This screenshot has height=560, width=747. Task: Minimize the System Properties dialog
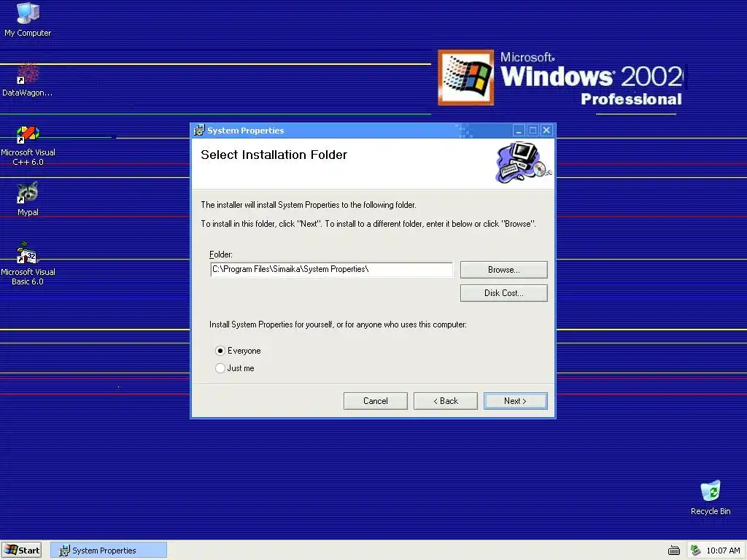[519, 130]
